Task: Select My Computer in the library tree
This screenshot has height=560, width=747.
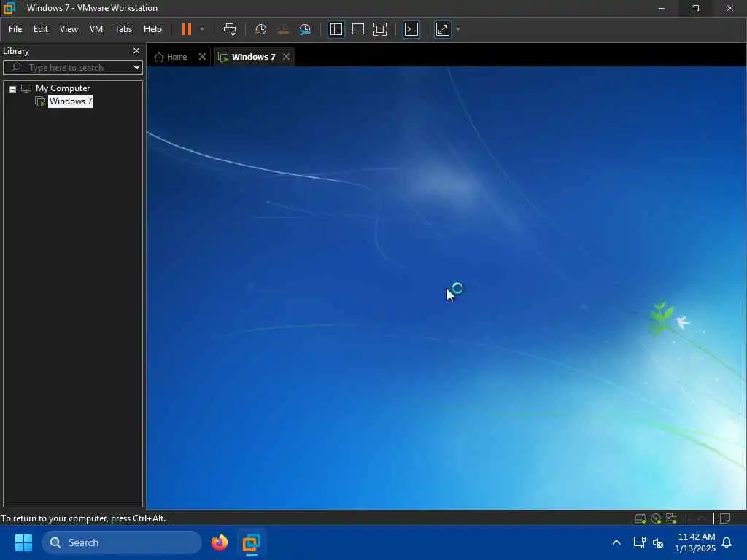Action: point(63,88)
